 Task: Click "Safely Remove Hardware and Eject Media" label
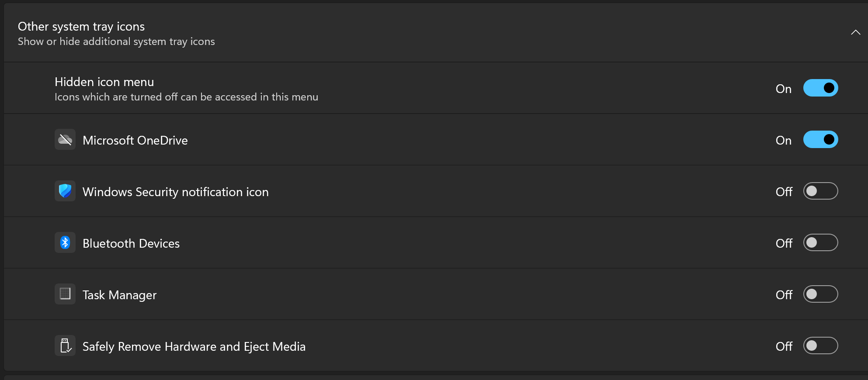tap(194, 347)
